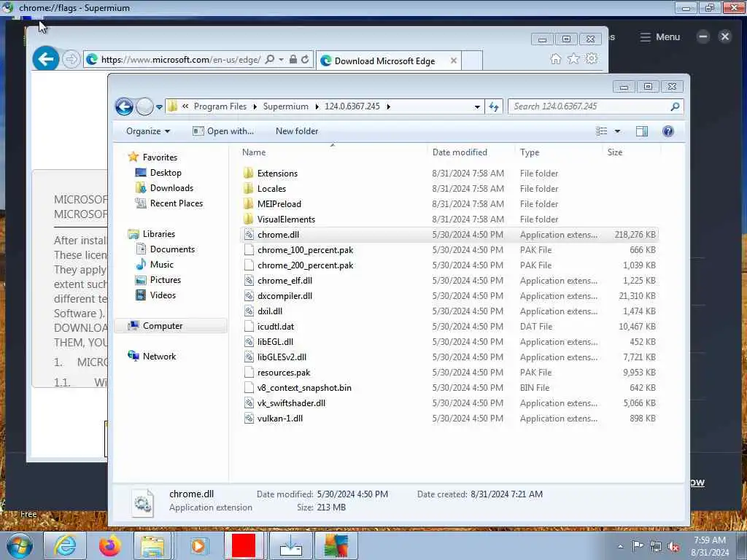The image size is (747, 560).
Task: Select the Extensions folder icon
Action: point(248,173)
